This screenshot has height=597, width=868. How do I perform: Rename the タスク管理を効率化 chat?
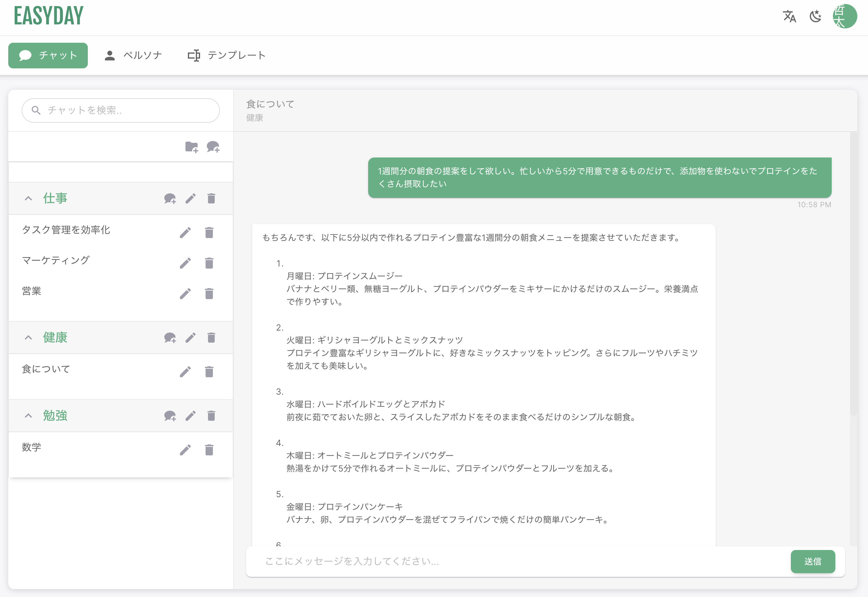click(x=185, y=233)
